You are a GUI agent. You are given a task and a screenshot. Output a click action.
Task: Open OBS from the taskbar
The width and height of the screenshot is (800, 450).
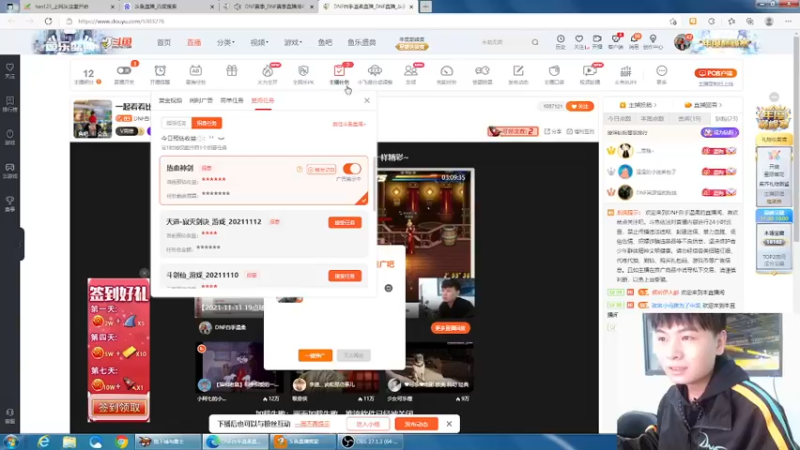coord(370,441)
